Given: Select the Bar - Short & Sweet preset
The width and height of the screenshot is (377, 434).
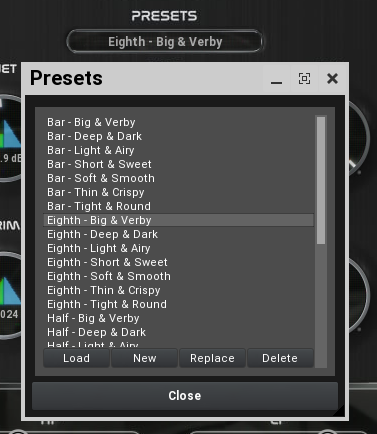Looking at the screenshot, I should (178, 164).
